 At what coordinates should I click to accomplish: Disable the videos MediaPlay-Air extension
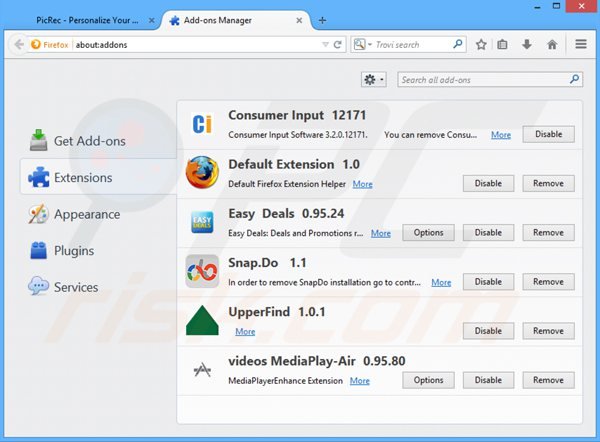tap(488, 380)
